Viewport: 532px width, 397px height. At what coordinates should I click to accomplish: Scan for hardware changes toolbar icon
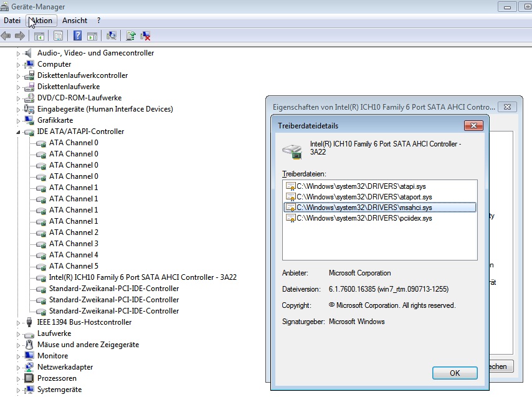click(112, 36)
